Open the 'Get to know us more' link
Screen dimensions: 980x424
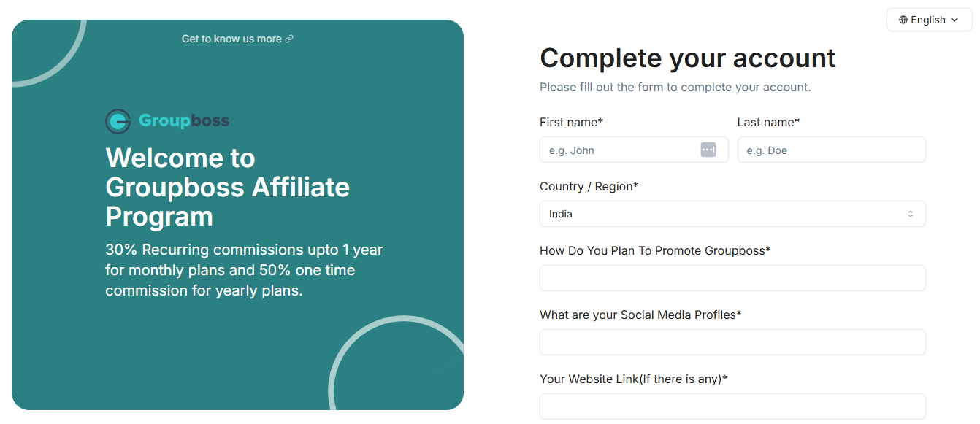231,39
